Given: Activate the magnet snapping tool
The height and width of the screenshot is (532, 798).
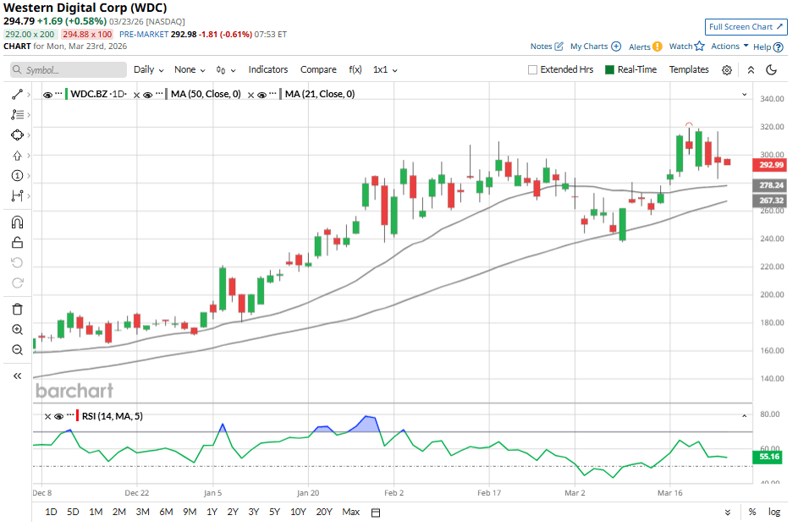Looking at the screenshot, I should coord(17,222).
